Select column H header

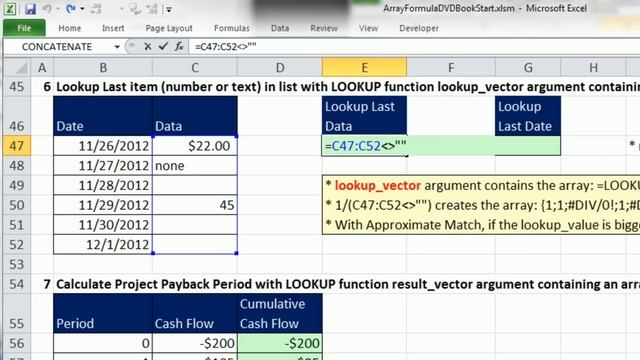click(593, 67)
